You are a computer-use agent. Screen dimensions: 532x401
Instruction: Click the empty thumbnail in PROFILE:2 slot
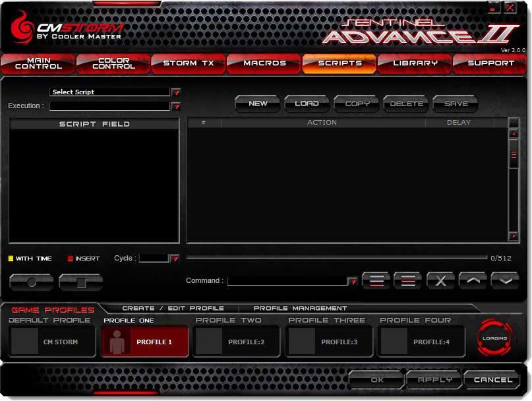pos(209,341)
